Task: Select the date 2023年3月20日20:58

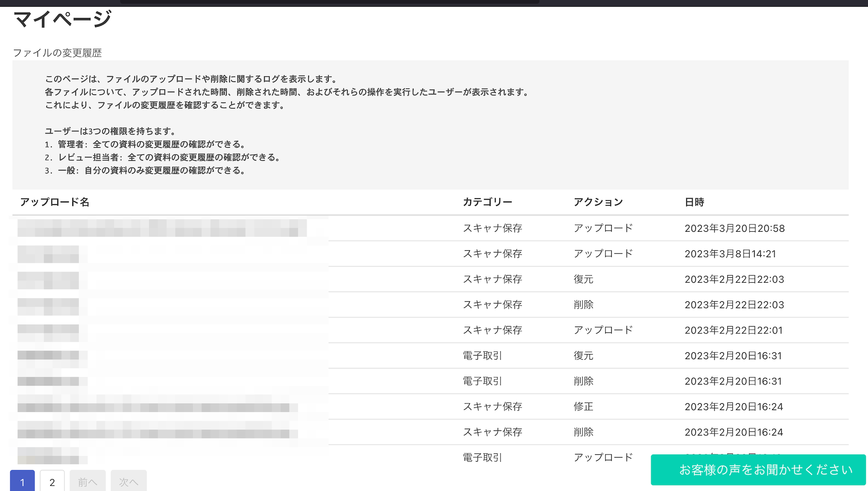Action: click(735, 228)
